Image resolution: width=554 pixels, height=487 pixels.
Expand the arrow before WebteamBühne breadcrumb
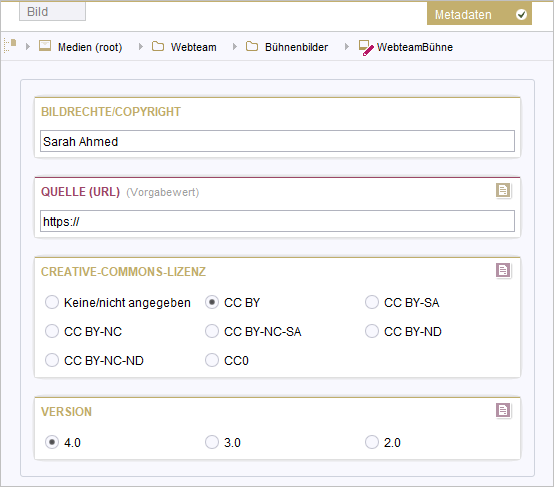(x=347, y=46)
